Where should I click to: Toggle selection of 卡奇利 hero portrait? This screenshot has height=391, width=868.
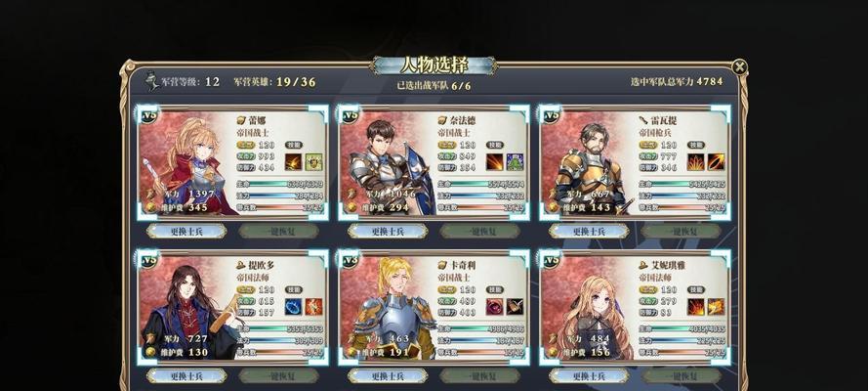tap(388, 309)
